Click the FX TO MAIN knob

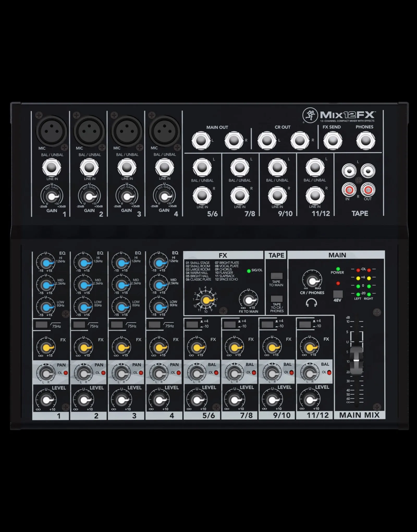[x=248, y=300]
